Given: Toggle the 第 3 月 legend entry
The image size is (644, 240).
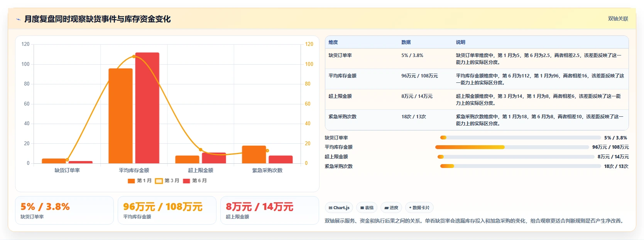Looking at the screenshot, I should [167, 181].
